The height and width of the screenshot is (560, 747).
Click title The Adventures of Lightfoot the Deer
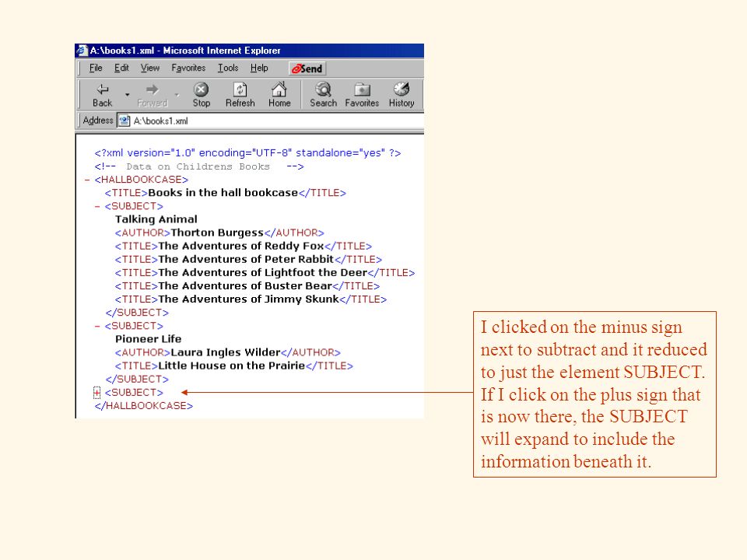click(263, 273)
